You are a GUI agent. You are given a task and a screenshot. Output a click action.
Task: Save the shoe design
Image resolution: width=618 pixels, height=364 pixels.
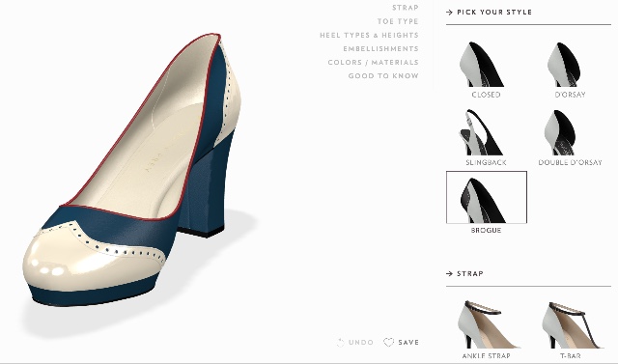[x=402, y=343]
